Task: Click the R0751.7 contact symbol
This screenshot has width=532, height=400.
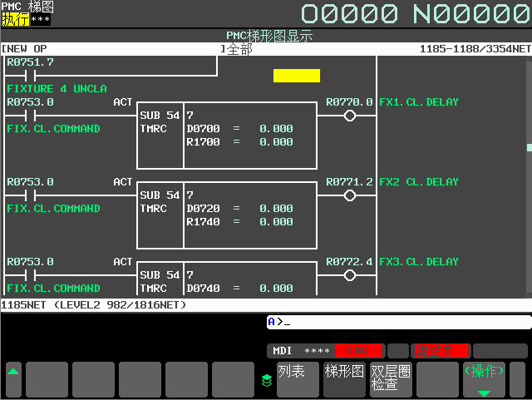Action: [x=30, y=76]
